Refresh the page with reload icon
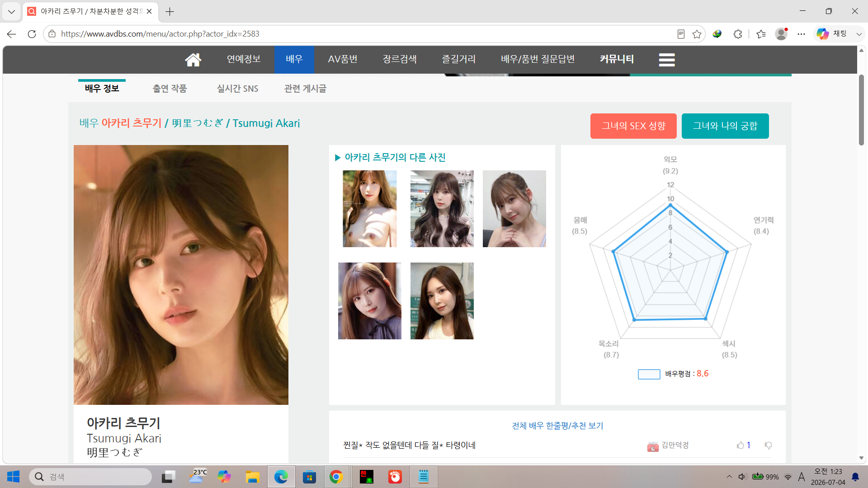Image resolution: width=868 pixels, height=488 pixels. 32,34
